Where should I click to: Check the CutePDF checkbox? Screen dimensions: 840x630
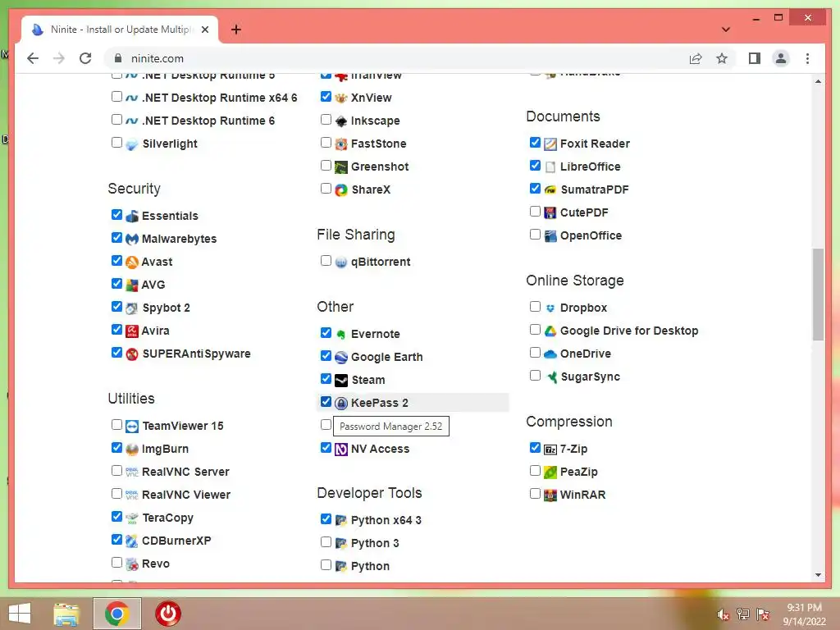[x=535, y=212]
